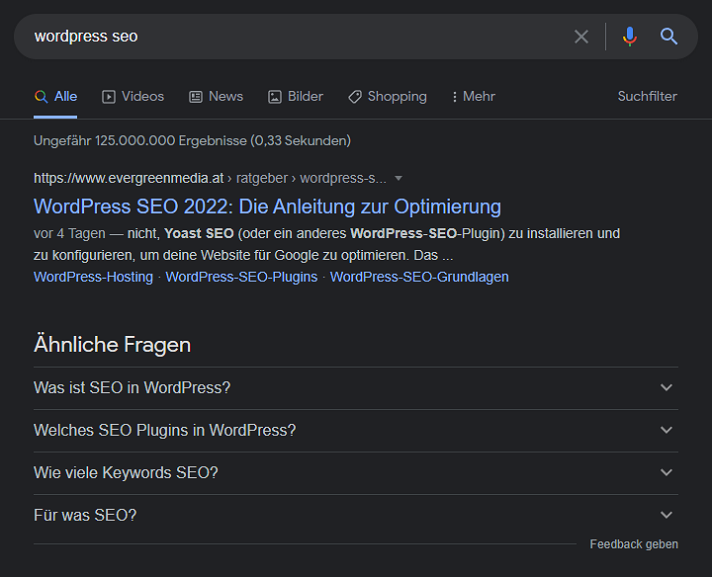Start voice search with the microphone icon
The width and height of the screenshot is (712, 577).
pyautogui.click(x=629, y=36)
